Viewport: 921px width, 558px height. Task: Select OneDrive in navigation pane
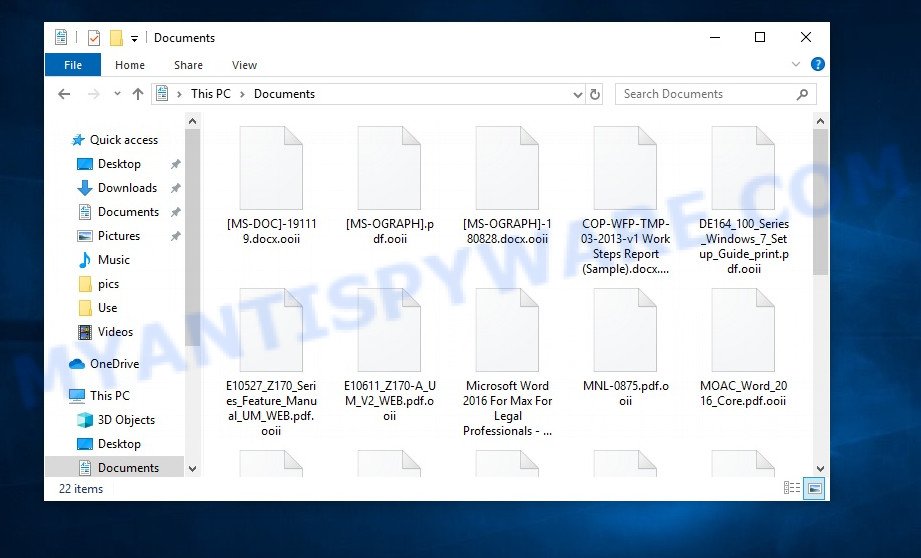(114, 364)
